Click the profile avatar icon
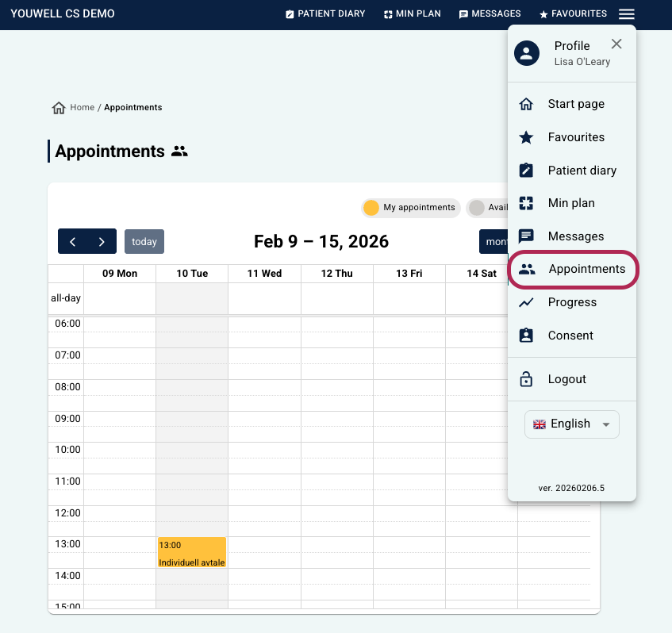 click(x=527, y=53)
